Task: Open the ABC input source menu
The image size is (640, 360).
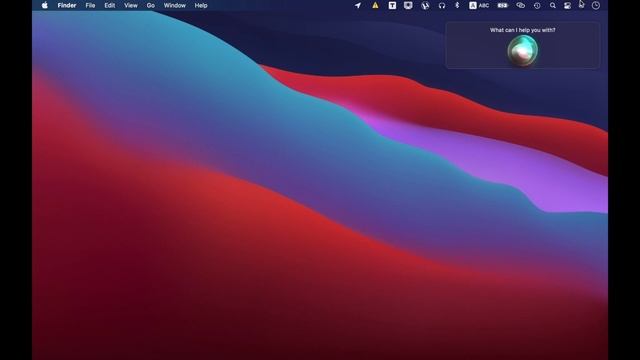Action: point(479,5)
